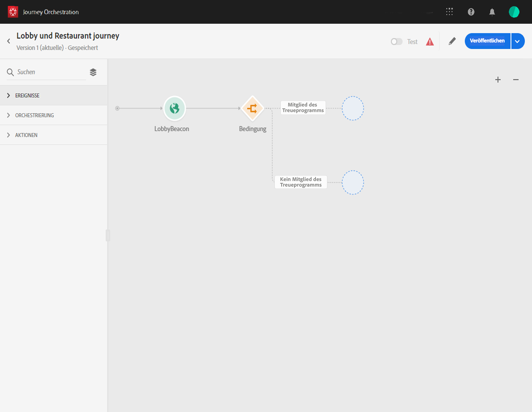The image size is (532, 412).
Task: Click the Veröffentlichen publish button
Action: coord(487,41)
